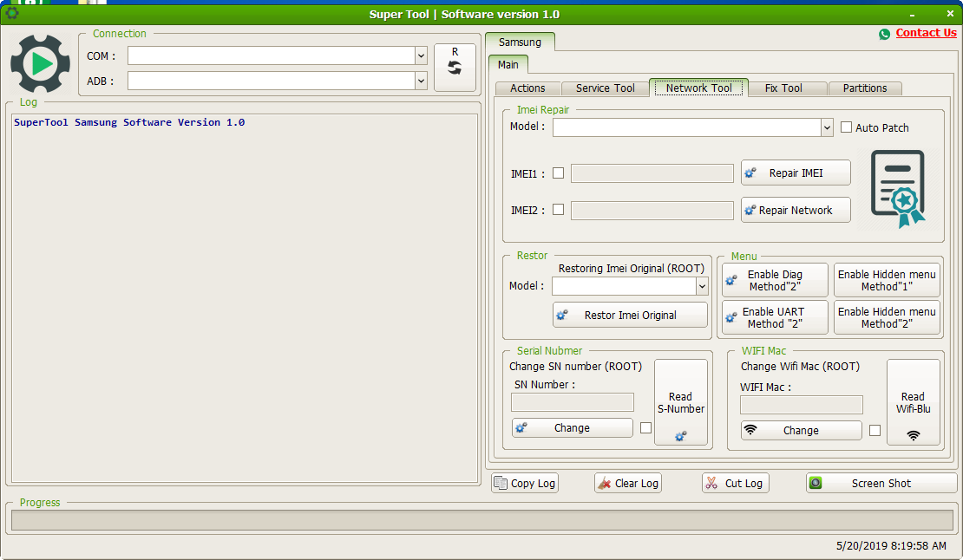Click the certificate icon in Imei Repair

click(897, 189)
